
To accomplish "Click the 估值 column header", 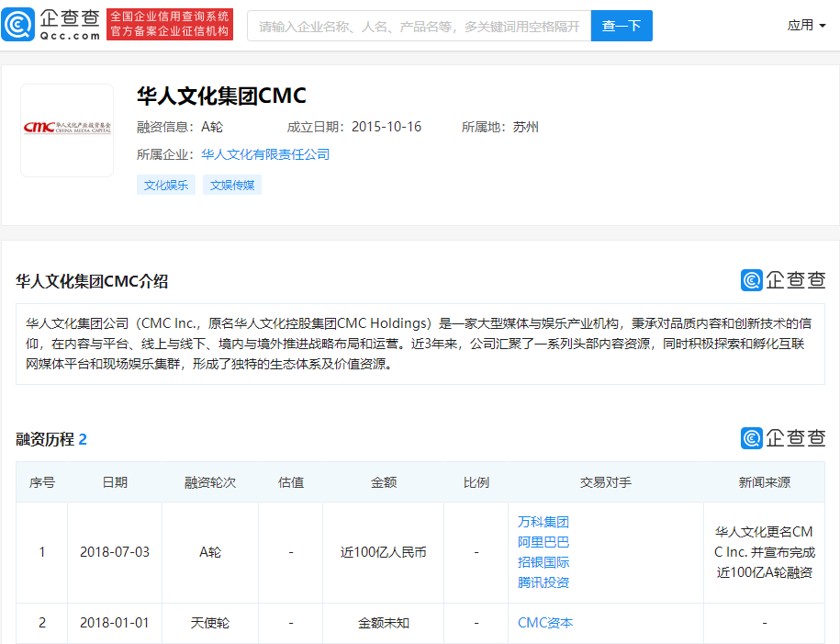I will coord(291,482).
